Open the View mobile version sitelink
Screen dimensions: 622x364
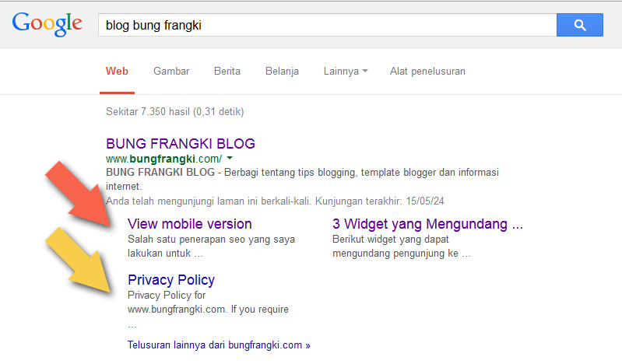coord(190,224)
